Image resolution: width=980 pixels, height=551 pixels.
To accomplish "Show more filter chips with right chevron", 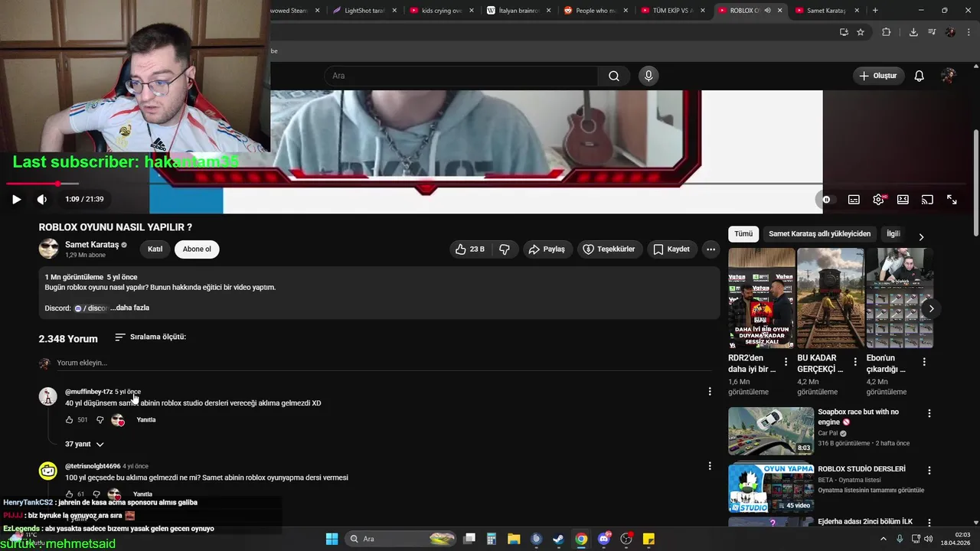I will click(921, 236).
